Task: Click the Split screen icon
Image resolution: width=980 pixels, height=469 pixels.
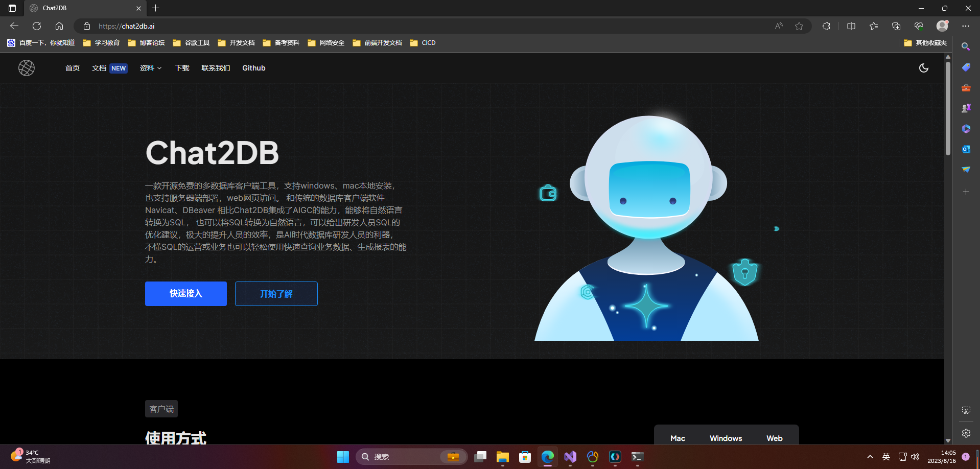Action: click(851, 26)
